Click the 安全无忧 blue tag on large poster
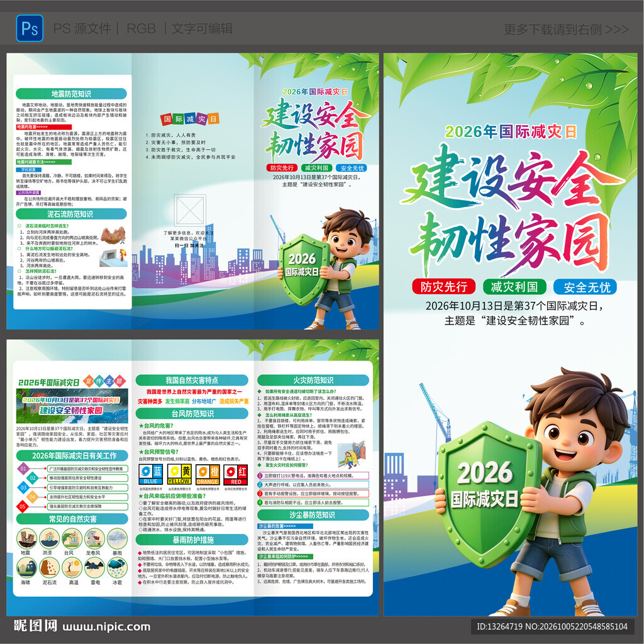Viewport: 644px width, 644px height. pos(586,287)
